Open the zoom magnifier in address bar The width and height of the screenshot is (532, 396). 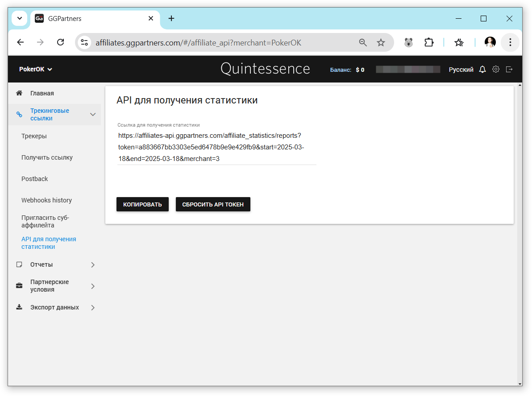point(363,43)
